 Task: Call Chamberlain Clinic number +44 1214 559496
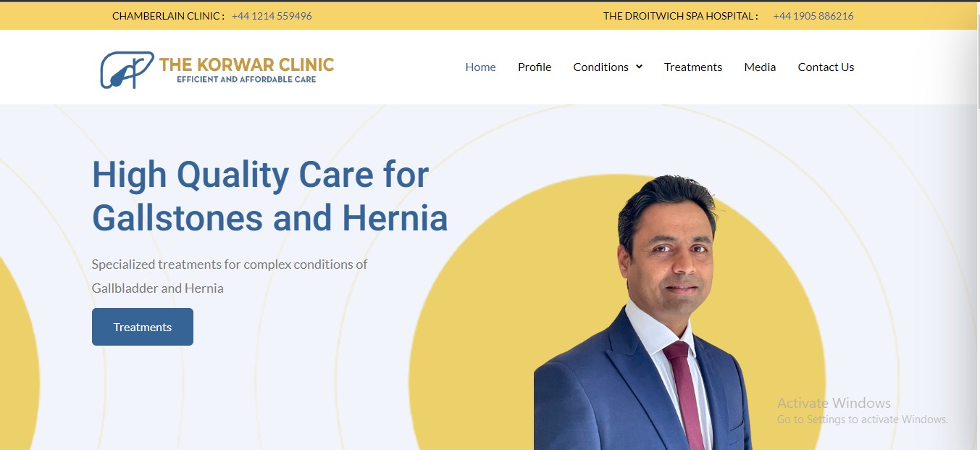tap(272, 16)
